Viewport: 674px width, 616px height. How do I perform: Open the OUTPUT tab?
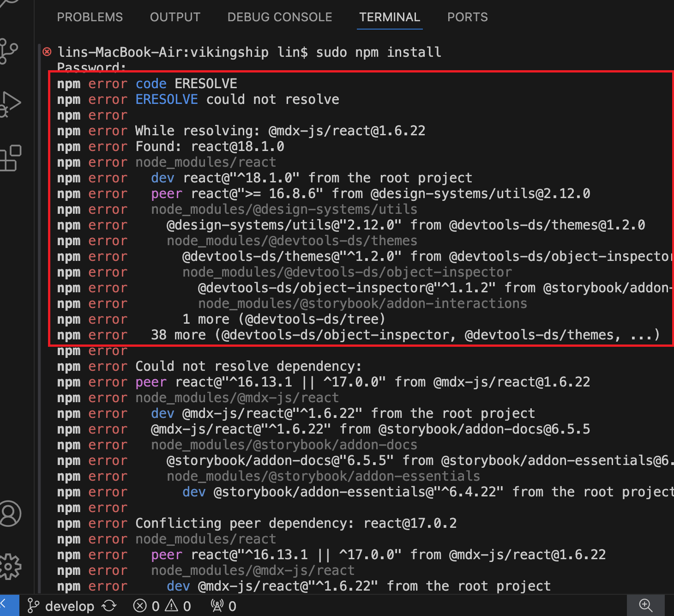pyautogui.click(x=175, y=17)
